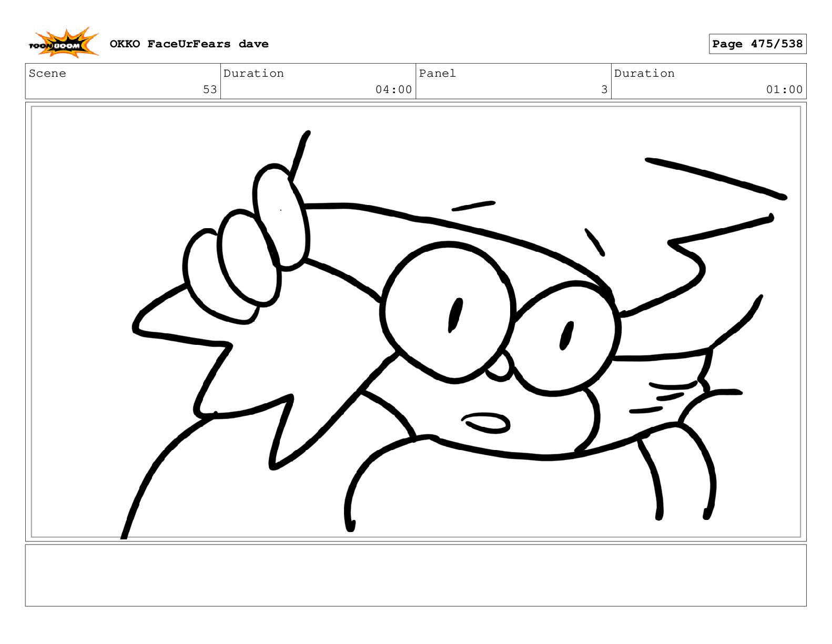Click the Duration label next to Scene
This screenshot has height=644, width=832.
tap(253, 74)
